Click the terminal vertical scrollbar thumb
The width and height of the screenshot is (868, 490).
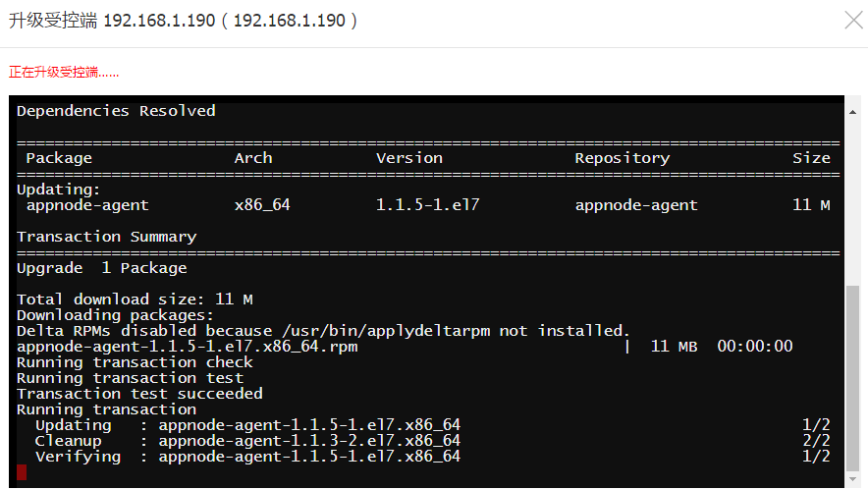852,377
